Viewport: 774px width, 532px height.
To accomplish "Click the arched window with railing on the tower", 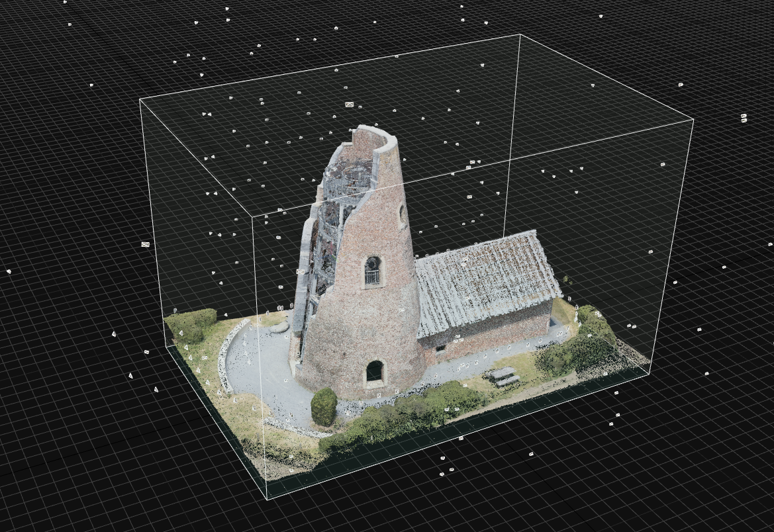I will pyautogui.click(x=373, y=271).
